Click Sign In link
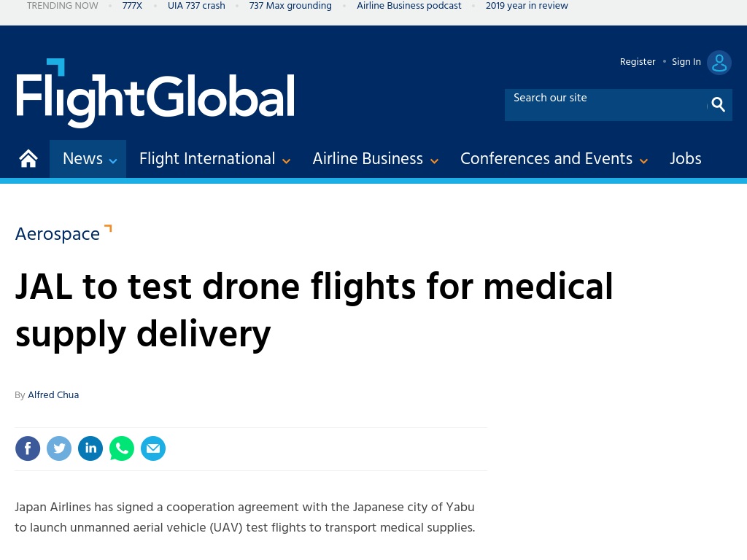This screenshot has height=560, width=747. point(686,62)
